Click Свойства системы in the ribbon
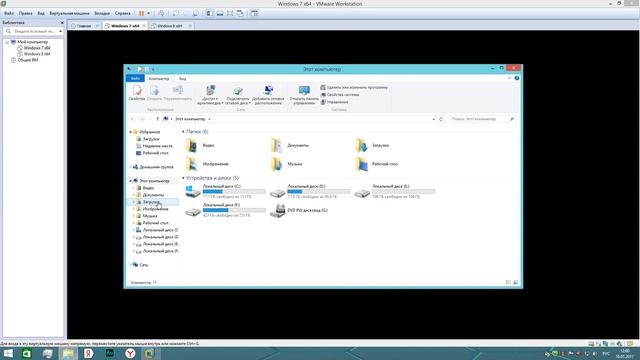 (x=340, y=95)
